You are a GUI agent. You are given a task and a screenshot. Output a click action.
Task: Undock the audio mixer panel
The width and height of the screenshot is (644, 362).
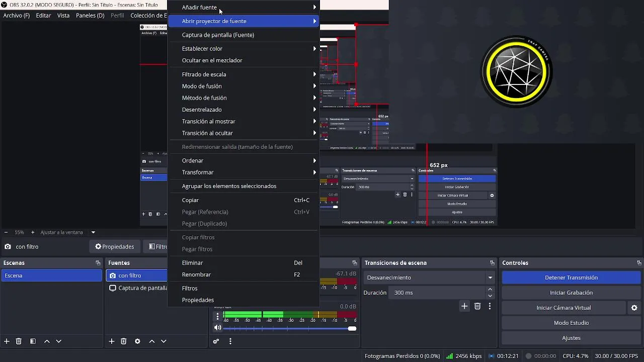355,263
